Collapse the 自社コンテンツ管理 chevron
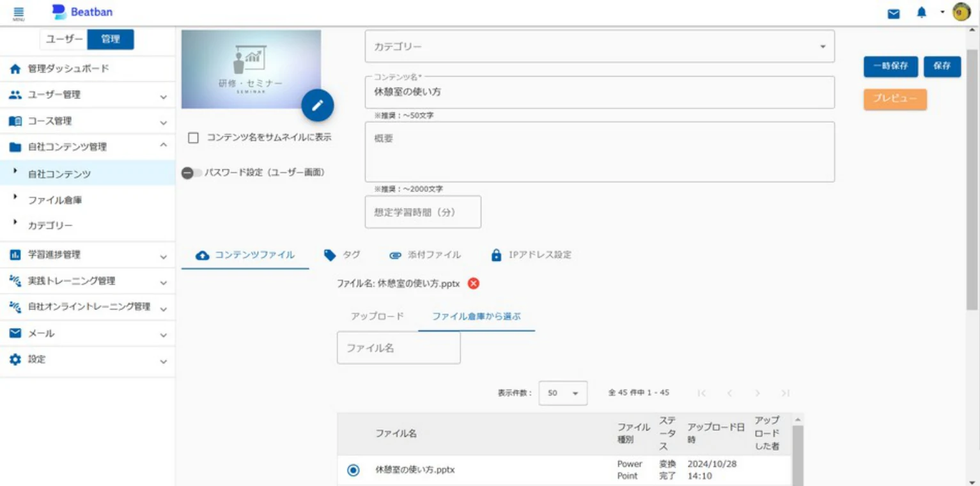The height and width of the screenshot is (486, 980). tap(164, 146)
